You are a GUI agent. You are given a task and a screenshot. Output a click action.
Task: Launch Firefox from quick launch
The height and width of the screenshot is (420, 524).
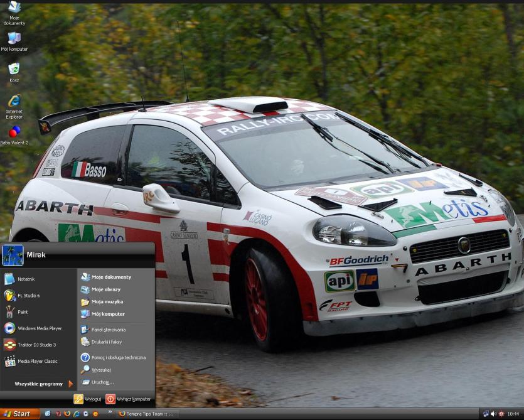click(x=67, y=414)
